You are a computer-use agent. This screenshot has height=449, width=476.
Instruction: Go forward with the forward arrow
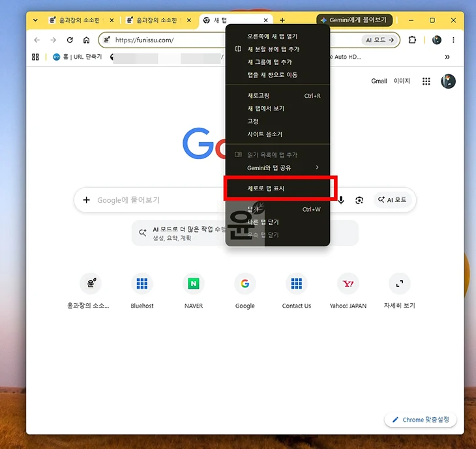tap(53, 40)
